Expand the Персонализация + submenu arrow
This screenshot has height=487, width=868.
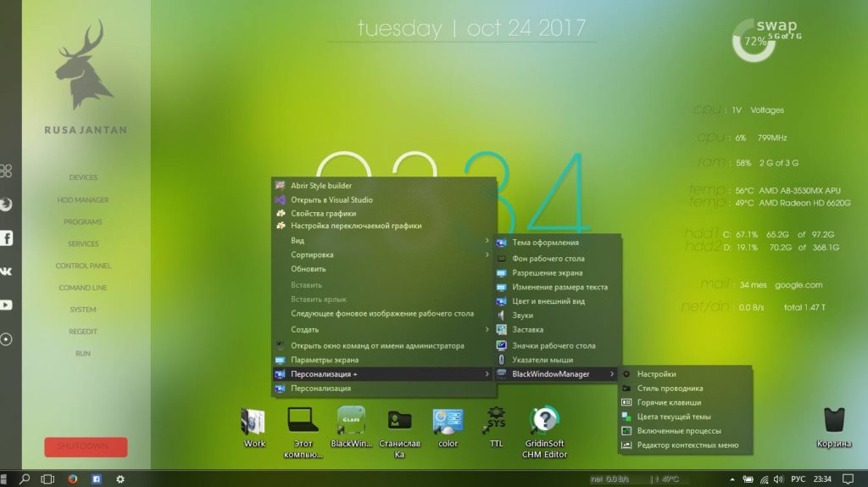(x=487, y=374)
